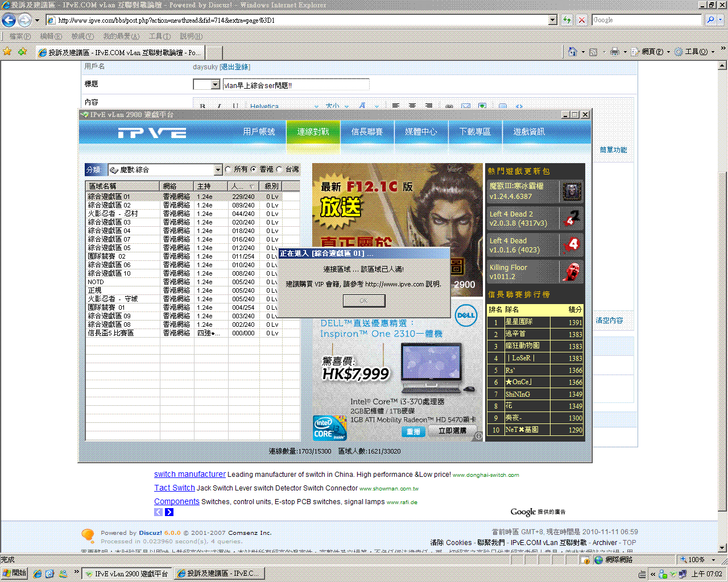The image size is (728, 582).
Task: Open the 網頁 (Page) dropdown menu
Action: 651,52
